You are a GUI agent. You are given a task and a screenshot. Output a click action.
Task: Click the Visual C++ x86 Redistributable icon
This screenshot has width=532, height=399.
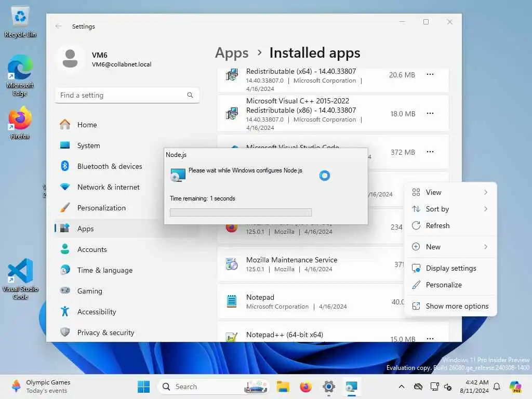coord(232,113)
